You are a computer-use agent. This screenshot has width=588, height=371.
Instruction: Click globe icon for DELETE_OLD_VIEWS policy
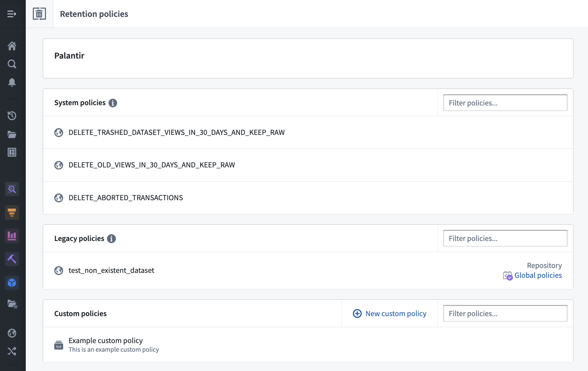point(59,165)
